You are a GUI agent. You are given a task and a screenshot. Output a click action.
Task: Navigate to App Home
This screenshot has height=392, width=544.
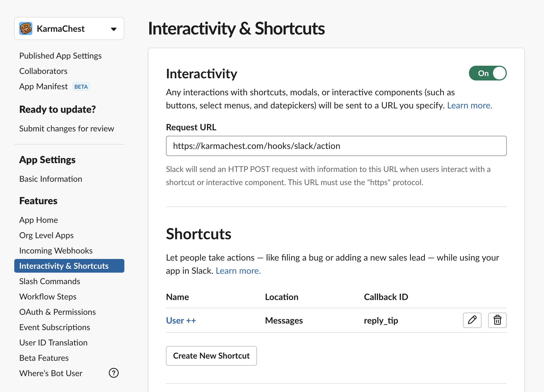click(38, 220)
